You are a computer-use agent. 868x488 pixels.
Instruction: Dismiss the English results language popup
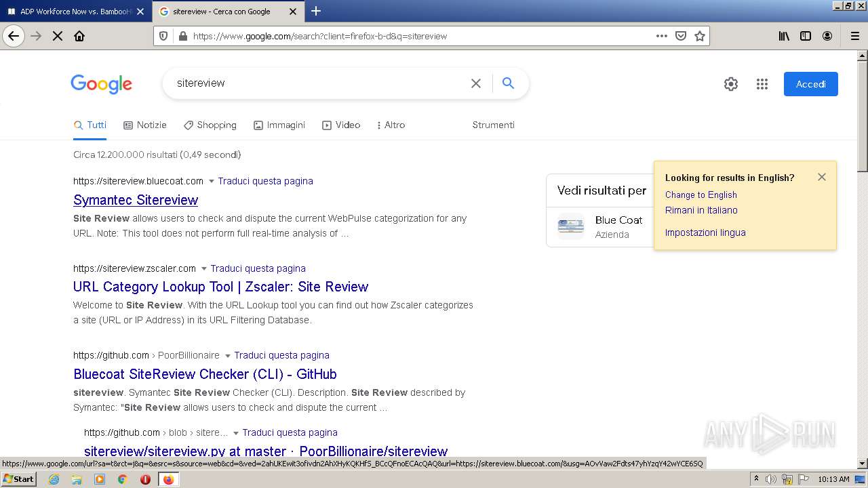(x=822, y=177)
